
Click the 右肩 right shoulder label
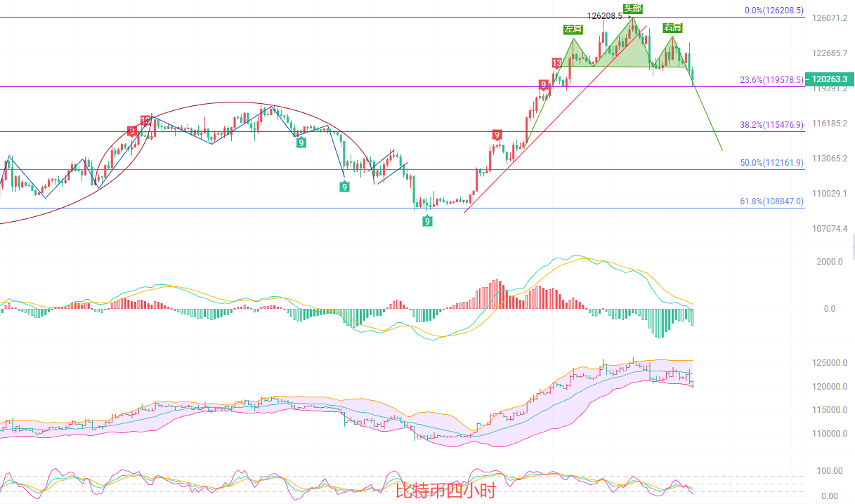672,28
